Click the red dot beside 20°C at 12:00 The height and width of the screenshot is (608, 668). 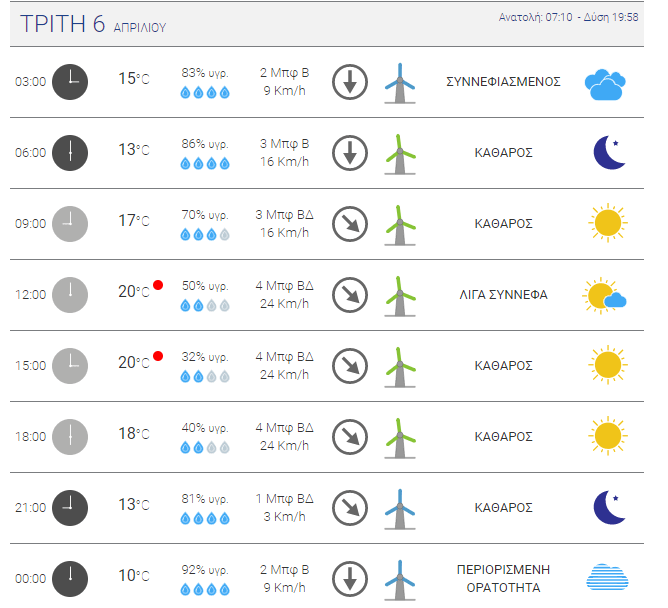click(158, 285)
